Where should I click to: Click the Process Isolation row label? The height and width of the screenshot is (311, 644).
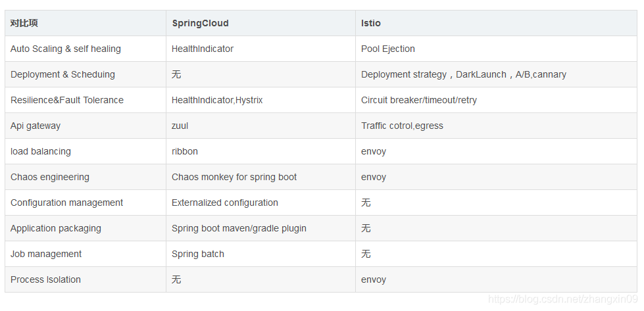pyautogui.click(x=45, y=279)
